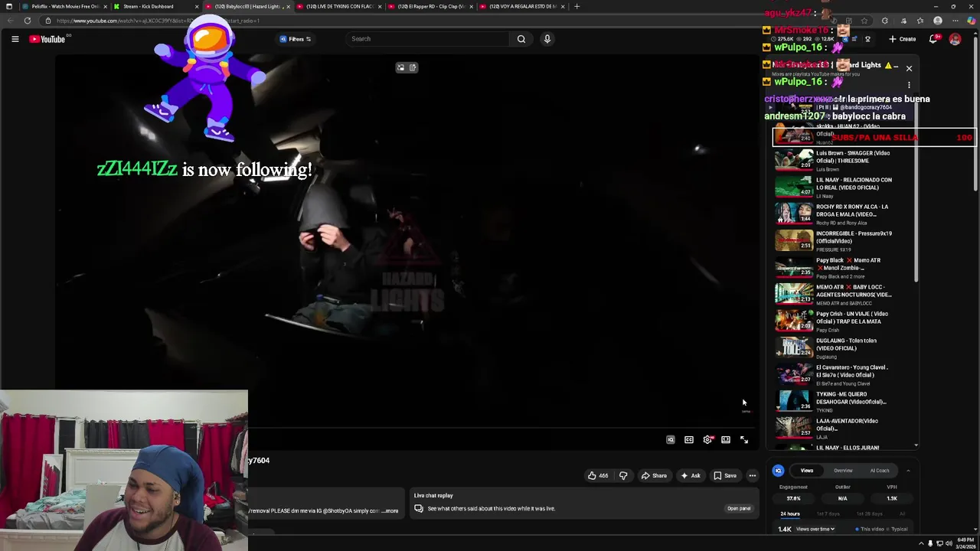Dislike the video
980x551 pixels.
[623, 476]
